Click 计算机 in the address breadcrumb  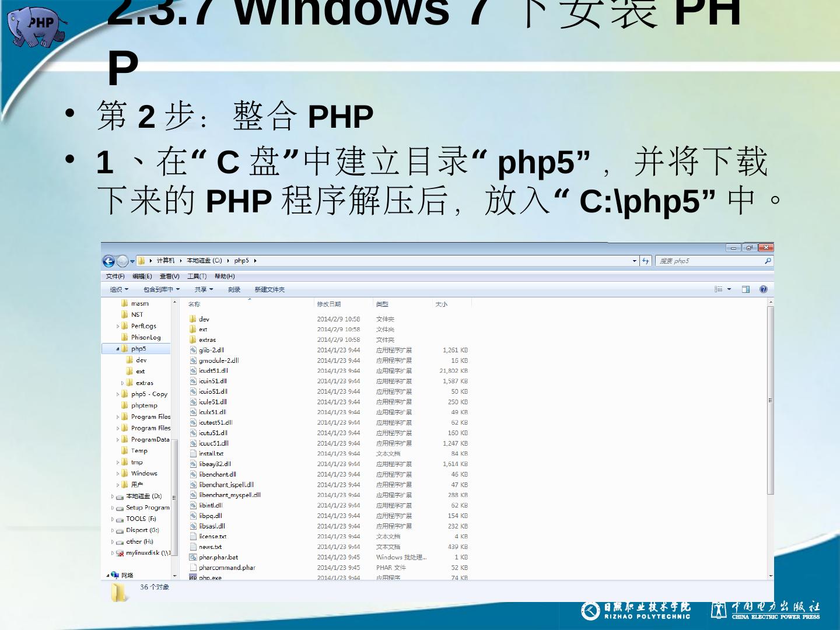pyautogui.click(x=165, y=261)
